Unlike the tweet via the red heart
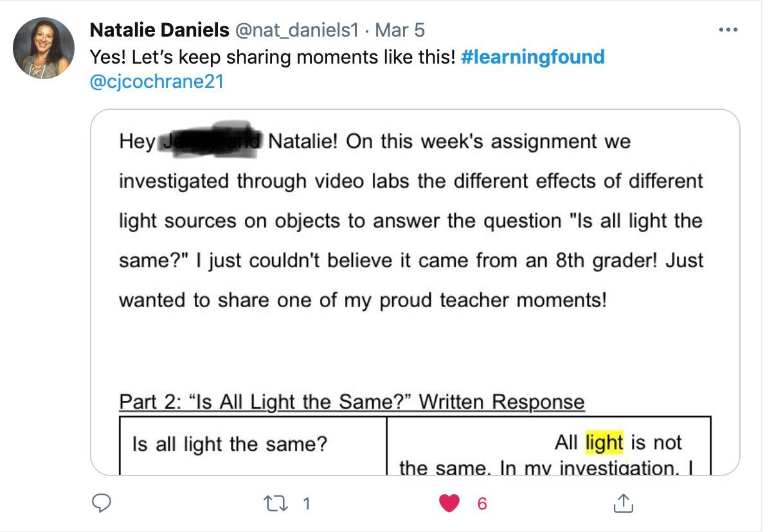The width and height of the screenshot is (765, 532). coord(449,504)
